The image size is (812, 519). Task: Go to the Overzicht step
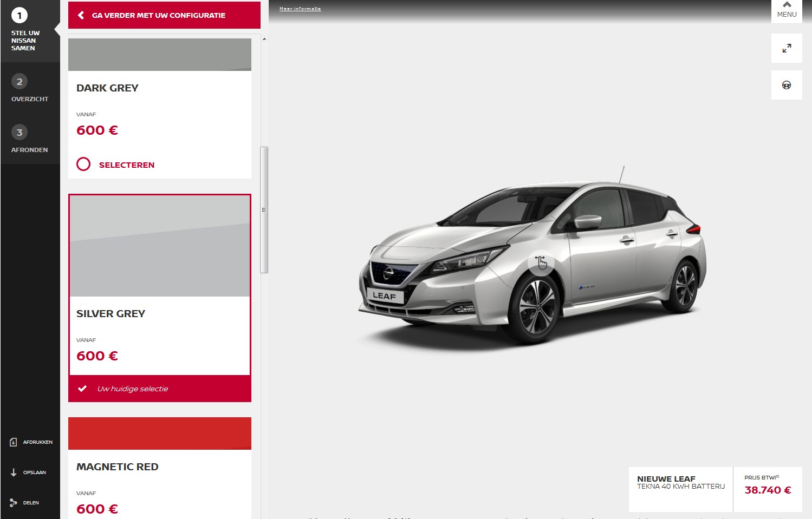pyautogui.click(x=30, y=99)
